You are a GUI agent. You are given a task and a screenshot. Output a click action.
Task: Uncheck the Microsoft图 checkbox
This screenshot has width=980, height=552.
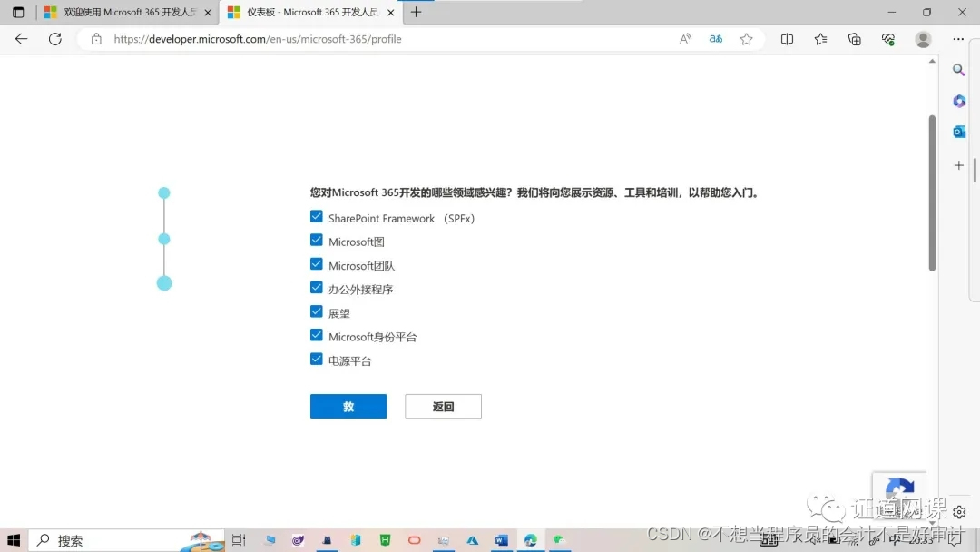click(x=317, y=241)
